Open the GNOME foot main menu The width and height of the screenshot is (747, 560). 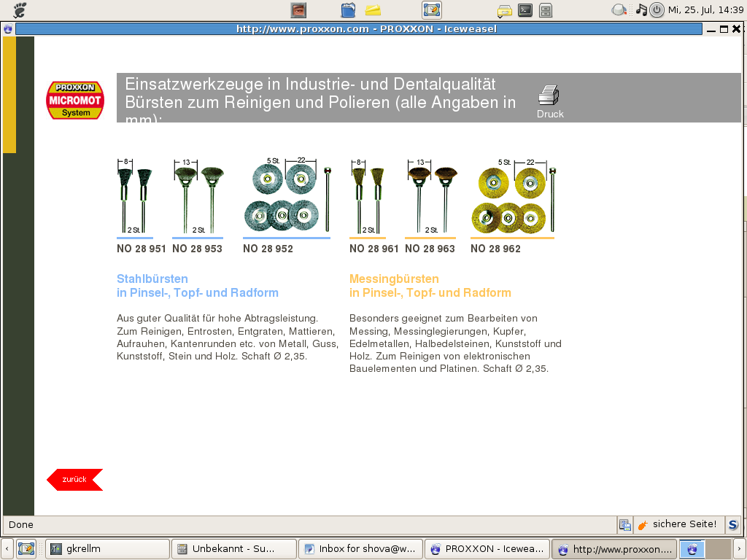(20, 9)
